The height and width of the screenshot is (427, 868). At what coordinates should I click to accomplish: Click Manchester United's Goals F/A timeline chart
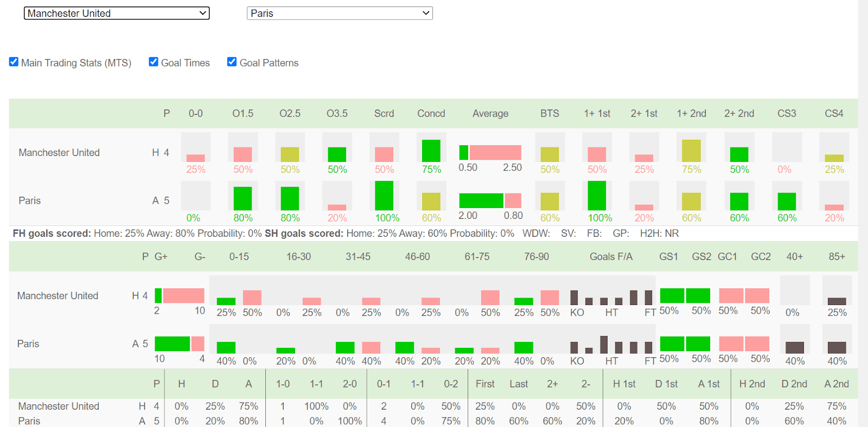tap(611, 297)
